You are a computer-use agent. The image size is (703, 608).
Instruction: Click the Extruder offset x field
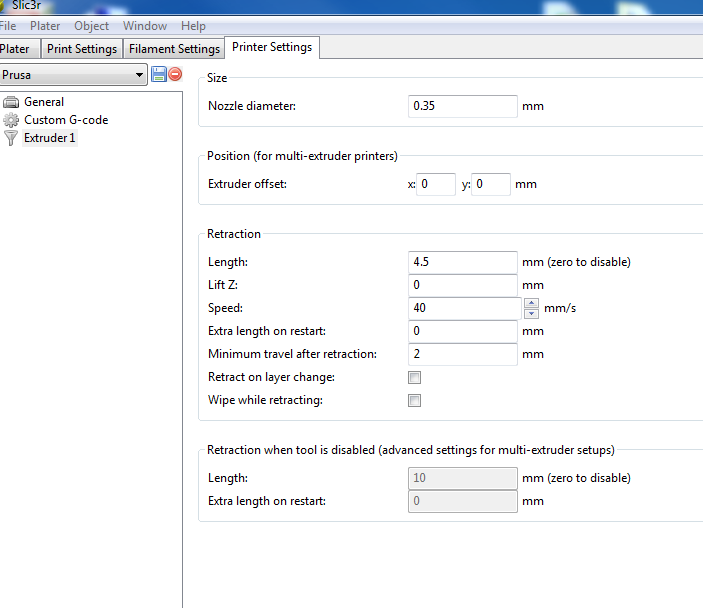tap(436, 185)
